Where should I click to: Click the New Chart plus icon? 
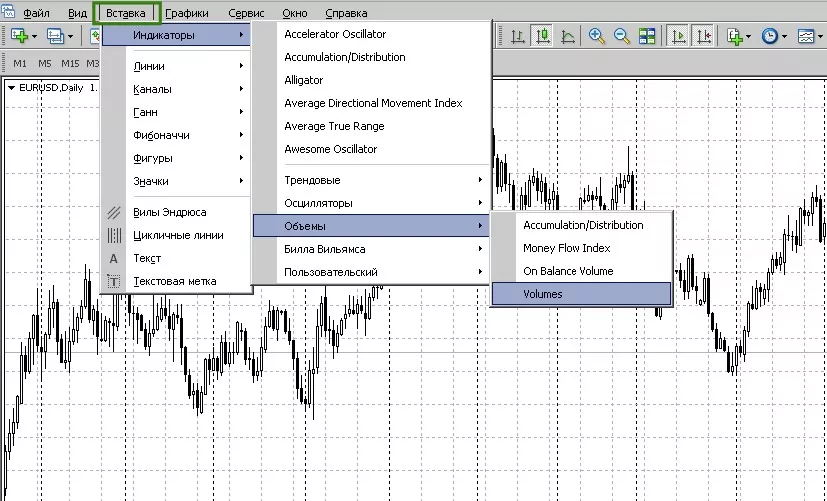(20, 36)
